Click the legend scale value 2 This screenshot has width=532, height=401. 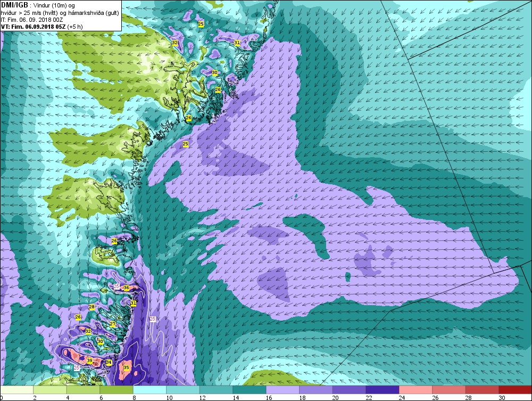click(35, 398)
